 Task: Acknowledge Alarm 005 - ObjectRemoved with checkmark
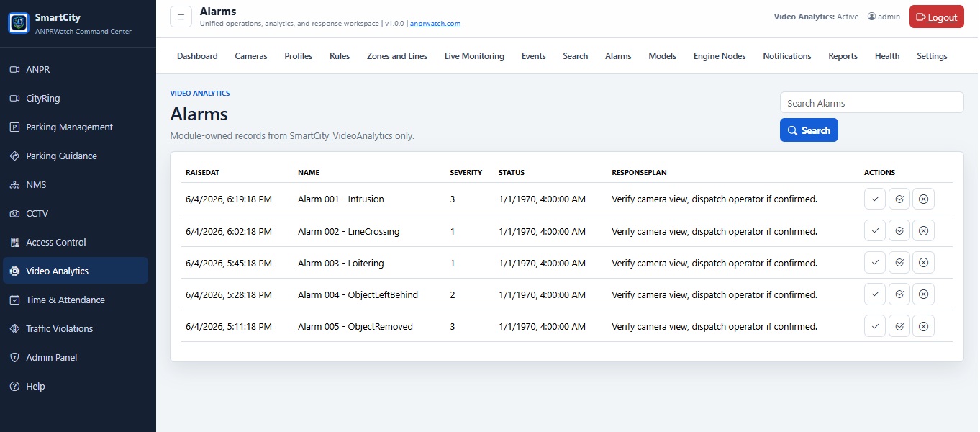(875, 326)
